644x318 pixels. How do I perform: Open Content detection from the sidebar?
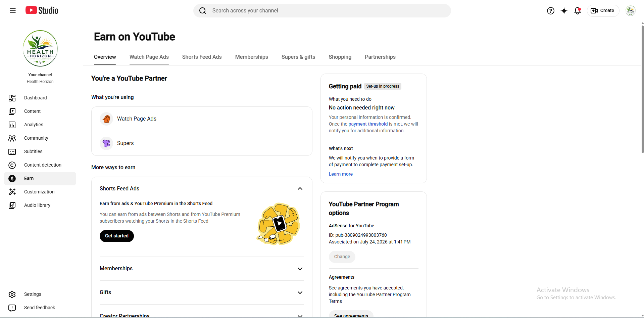[40, 165]
